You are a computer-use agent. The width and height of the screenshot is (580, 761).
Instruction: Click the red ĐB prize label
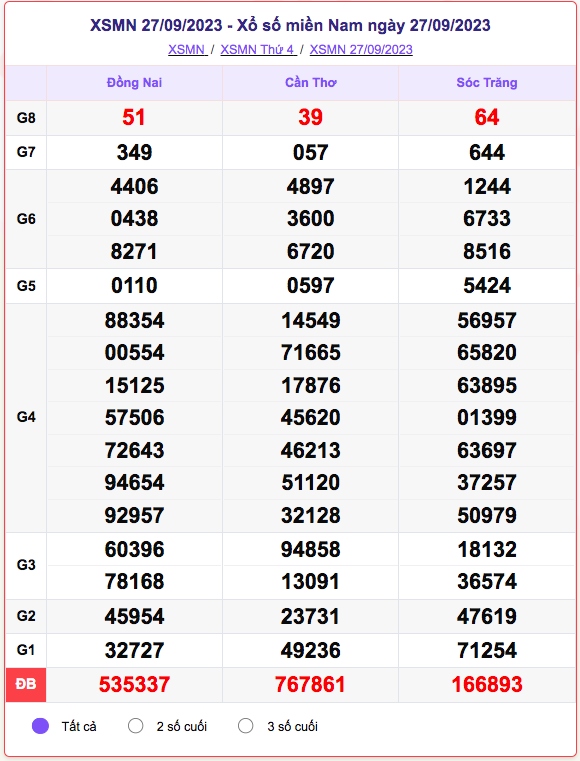26,684
